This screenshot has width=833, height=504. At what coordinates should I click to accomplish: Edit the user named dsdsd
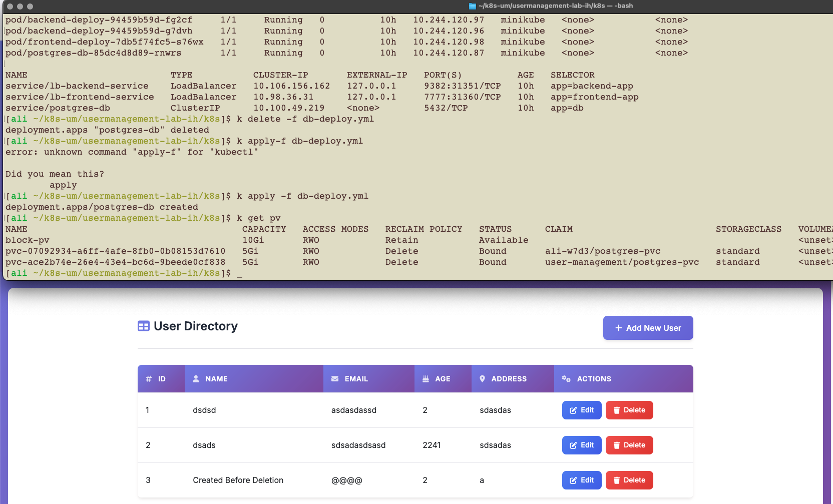[x=581, y=410]
